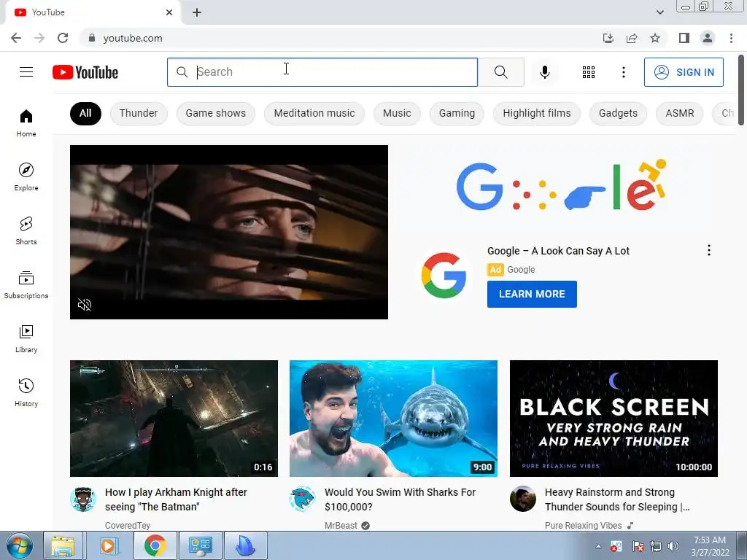The height and width of the screenshot is (560, 747).
Task: Reload the page in Chrome
Action: point(63,38)
